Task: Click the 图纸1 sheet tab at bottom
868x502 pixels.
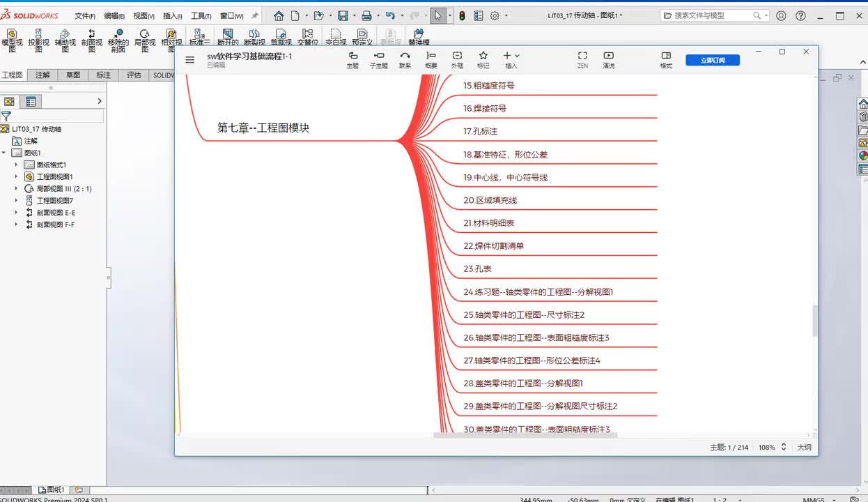Action: pos(52,490)
